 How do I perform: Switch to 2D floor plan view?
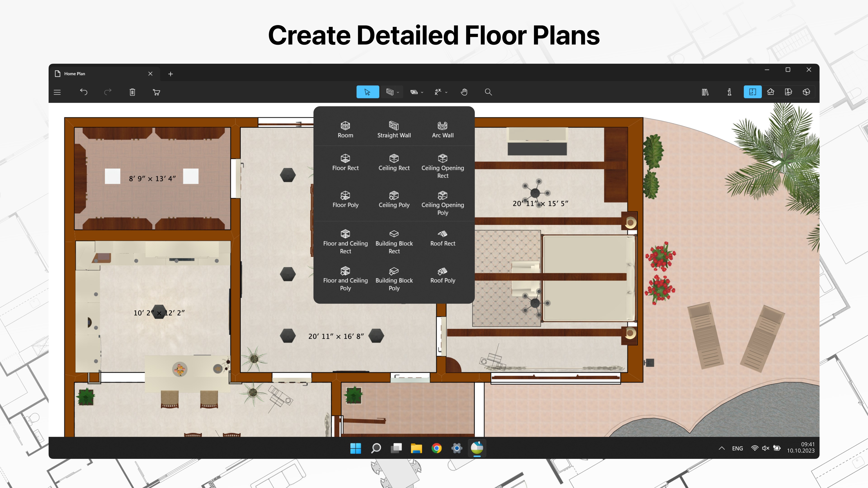pyautogui.click(x=752, y=92)
